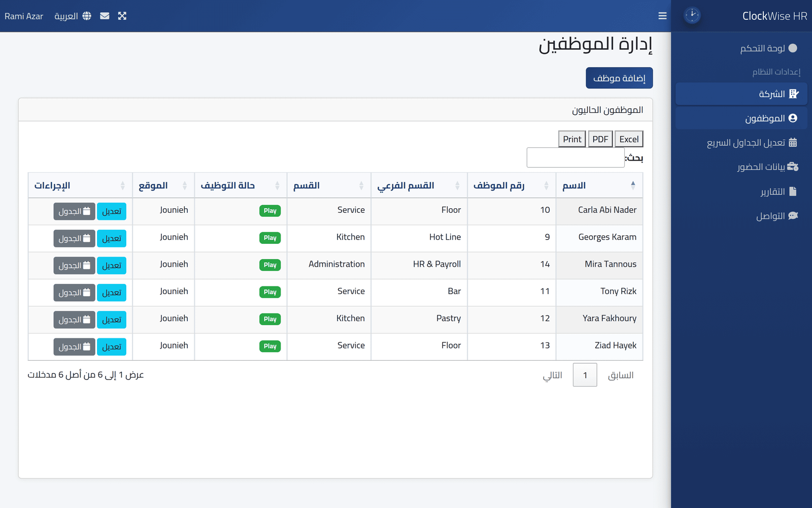The width and height of the screenshot is (812, 508).
Task: Toggle the hamburger sidebar menu icon
Action: [x=662, y=16]
